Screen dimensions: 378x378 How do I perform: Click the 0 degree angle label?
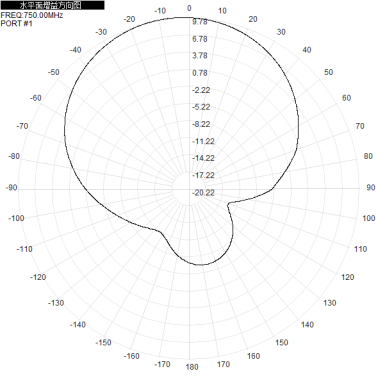tap(189, 8)
